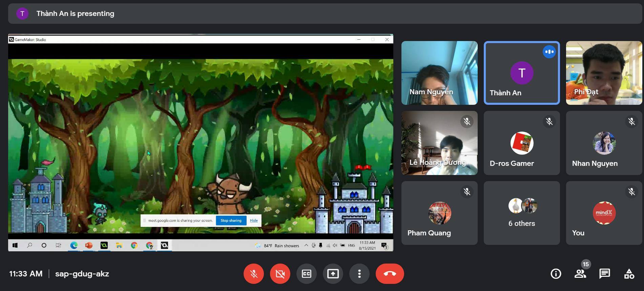The width and height of the screenshot is (644, 291).
Task: Open Google Chrome in the shared taskbar
Action: (134, 245)
